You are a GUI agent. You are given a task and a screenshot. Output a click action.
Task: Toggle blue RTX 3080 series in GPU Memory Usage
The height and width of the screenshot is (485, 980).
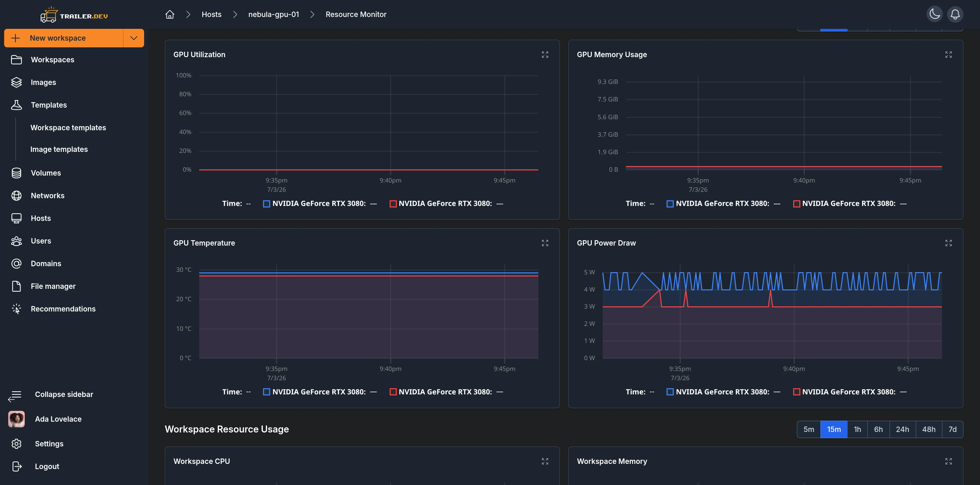point(723,204)
